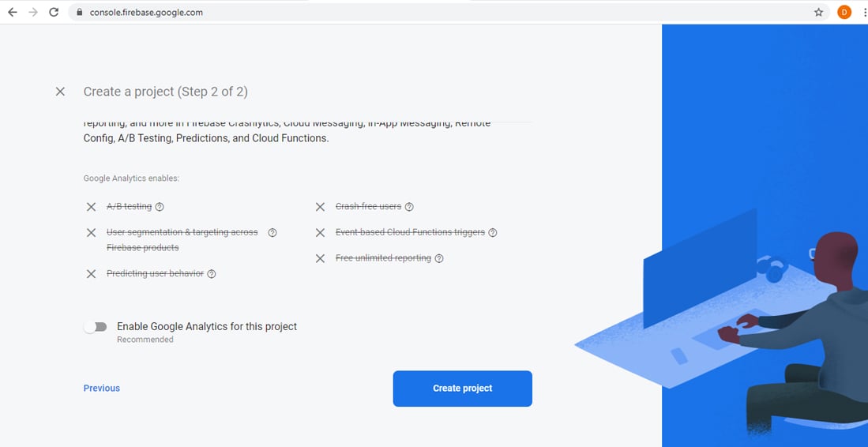Show help for User segmentation & targeting
The width and height of the screenshot is (868, 447).
tap(272, 233)
